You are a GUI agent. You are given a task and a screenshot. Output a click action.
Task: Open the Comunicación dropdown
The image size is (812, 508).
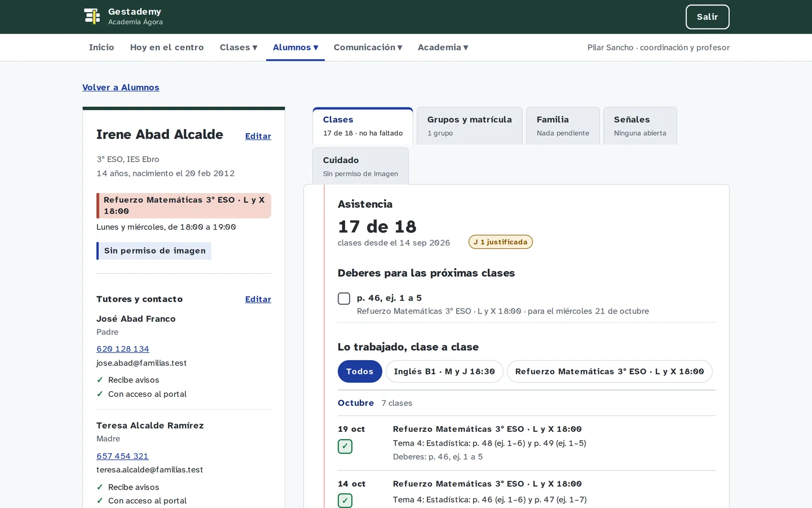(368, 47)
